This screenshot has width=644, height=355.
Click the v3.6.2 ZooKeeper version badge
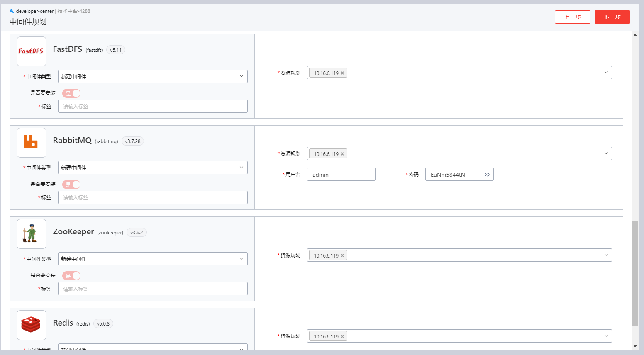click(x=137, y=232)
